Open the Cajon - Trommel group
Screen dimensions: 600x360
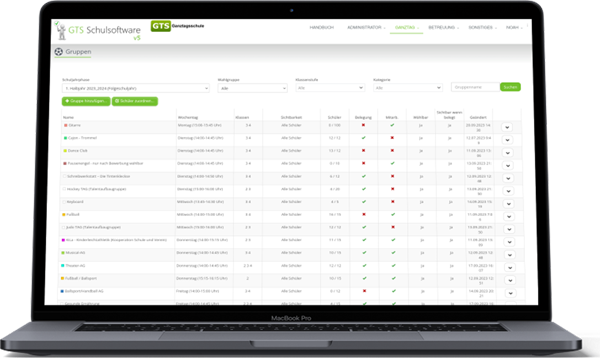(x=82, y=138)
